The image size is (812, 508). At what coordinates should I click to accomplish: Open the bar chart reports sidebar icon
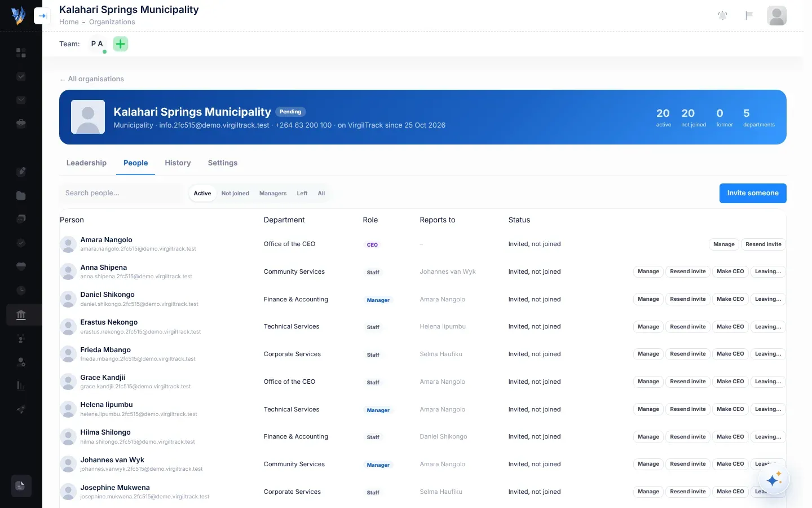coord(21,386)
